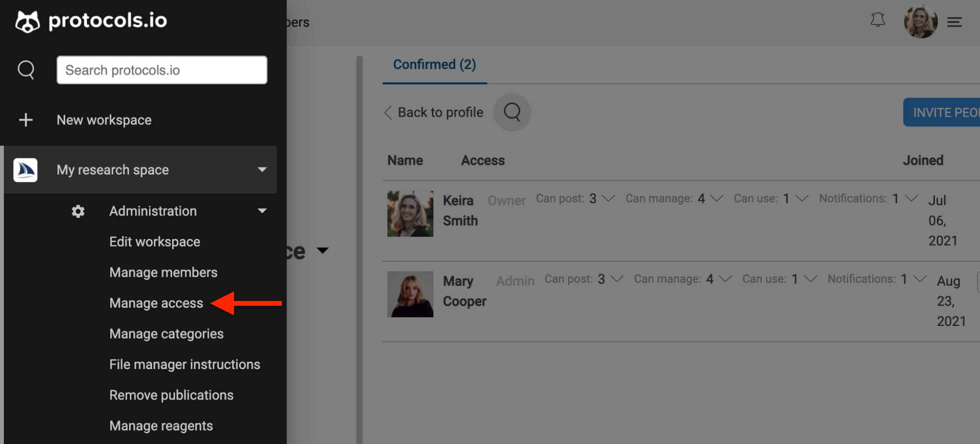Select Manage members from the sidebar
The image size is (980, 444).
[x=163, y=272]
